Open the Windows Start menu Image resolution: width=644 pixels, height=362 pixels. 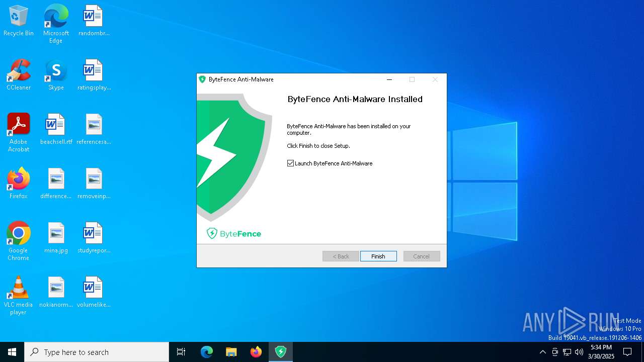(x=12, y=352)
